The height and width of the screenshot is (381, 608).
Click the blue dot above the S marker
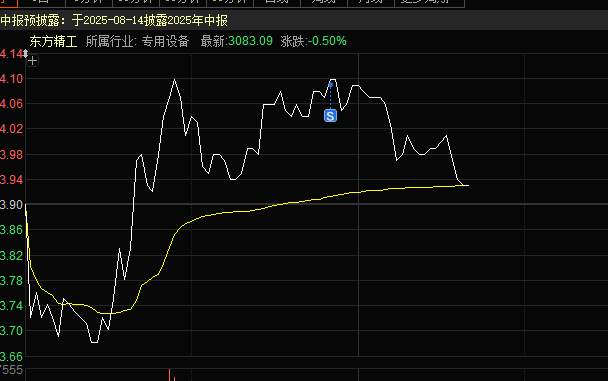click(x=330, y=84)
